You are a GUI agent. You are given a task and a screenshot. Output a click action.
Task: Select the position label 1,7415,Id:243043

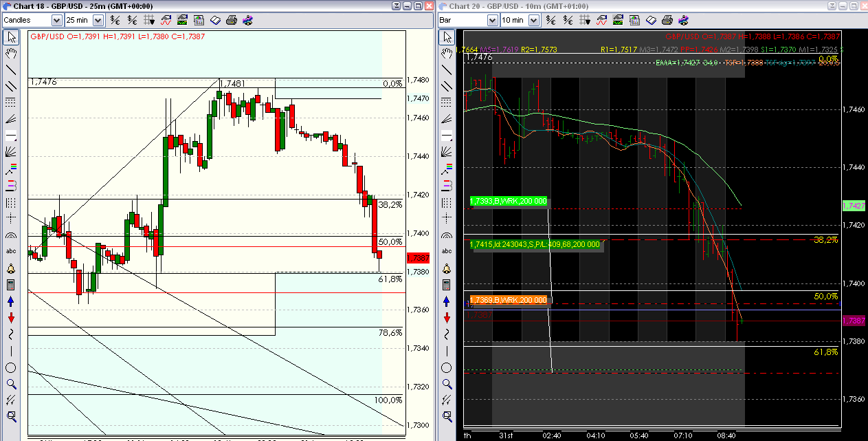[535, 244]
